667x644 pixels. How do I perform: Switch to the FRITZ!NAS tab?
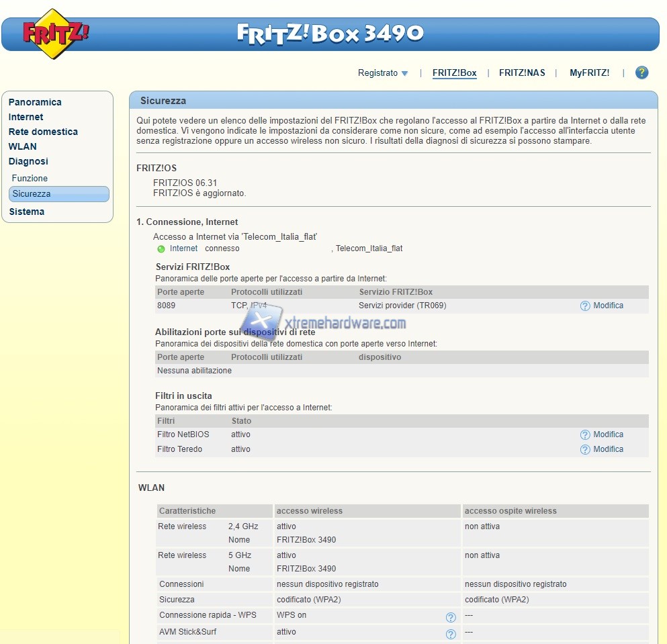coord(522,73)
